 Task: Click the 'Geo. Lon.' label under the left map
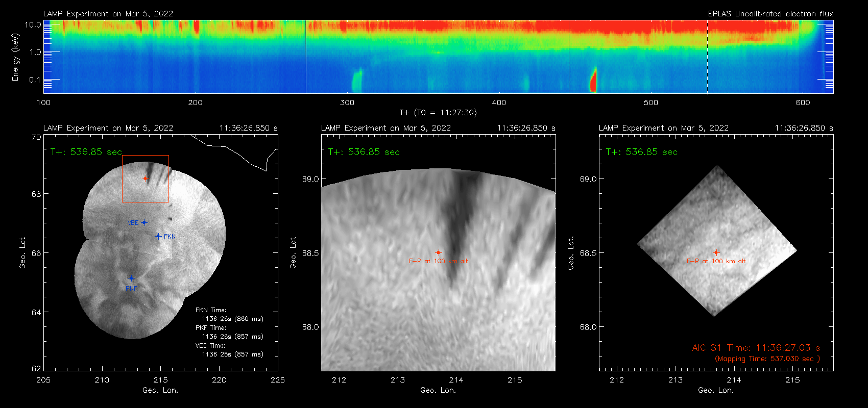pos(160,390)
